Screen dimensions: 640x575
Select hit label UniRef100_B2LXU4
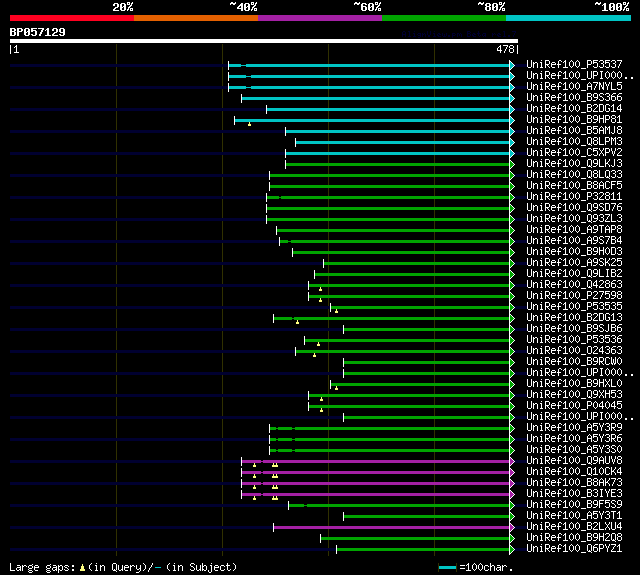coord(574,527)
